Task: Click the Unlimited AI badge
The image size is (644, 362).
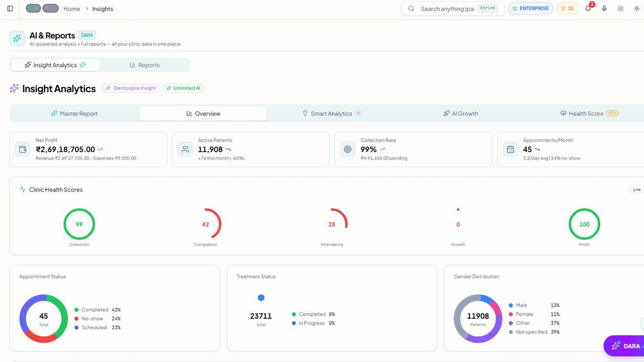Action: click(x=183, y=88)
